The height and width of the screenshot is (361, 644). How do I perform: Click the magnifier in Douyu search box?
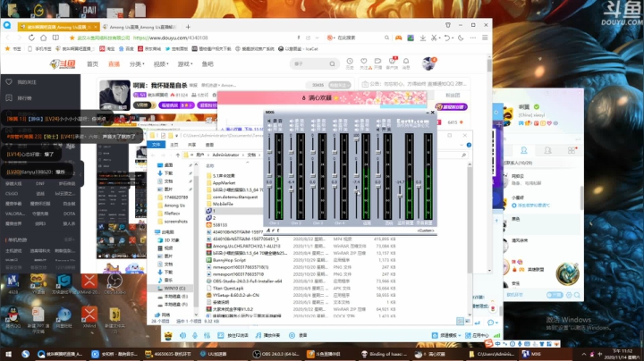(x=332, y=64)
